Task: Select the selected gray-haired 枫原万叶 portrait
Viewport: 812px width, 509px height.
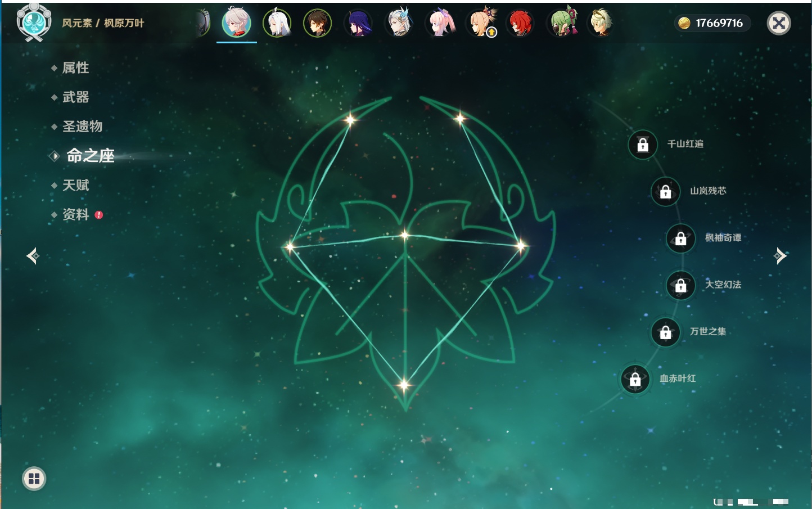Action: click(x=237, y=22)
